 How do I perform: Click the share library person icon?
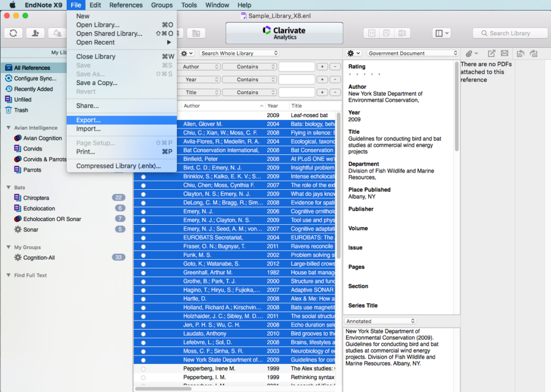click(36, 33)
